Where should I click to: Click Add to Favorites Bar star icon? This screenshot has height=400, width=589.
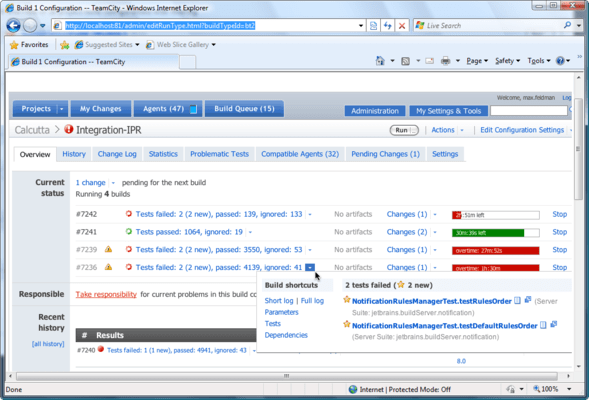click(x=65, y=45)
